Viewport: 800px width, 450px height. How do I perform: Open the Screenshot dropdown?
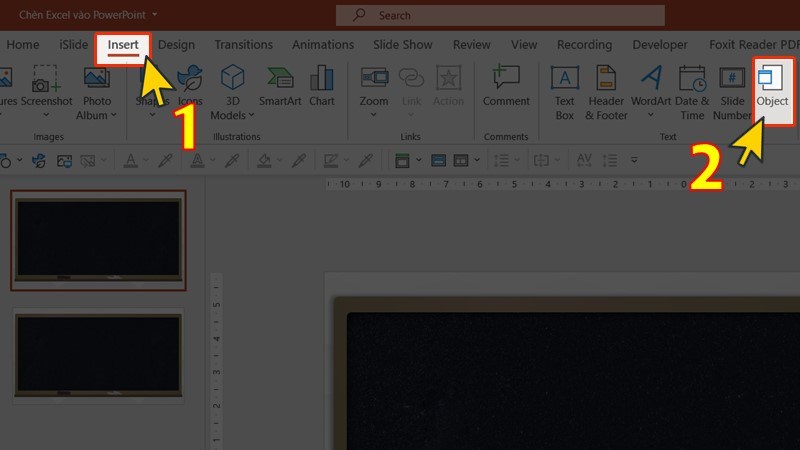tap(46, 92)
